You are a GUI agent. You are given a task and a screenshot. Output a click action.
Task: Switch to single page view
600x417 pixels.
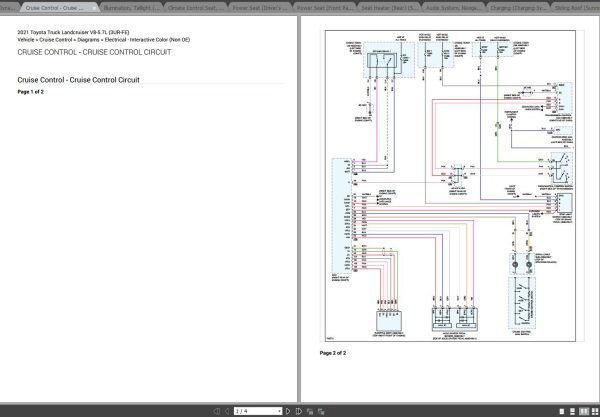(x=561, y=410)
